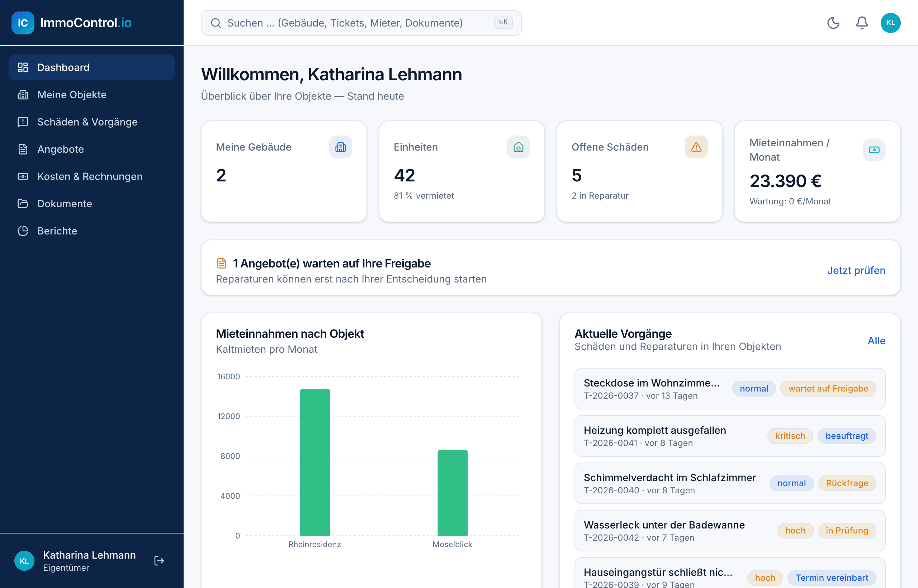Open the Dokumente page
This screenshot has height=588, width=918.
pos(92,204)
